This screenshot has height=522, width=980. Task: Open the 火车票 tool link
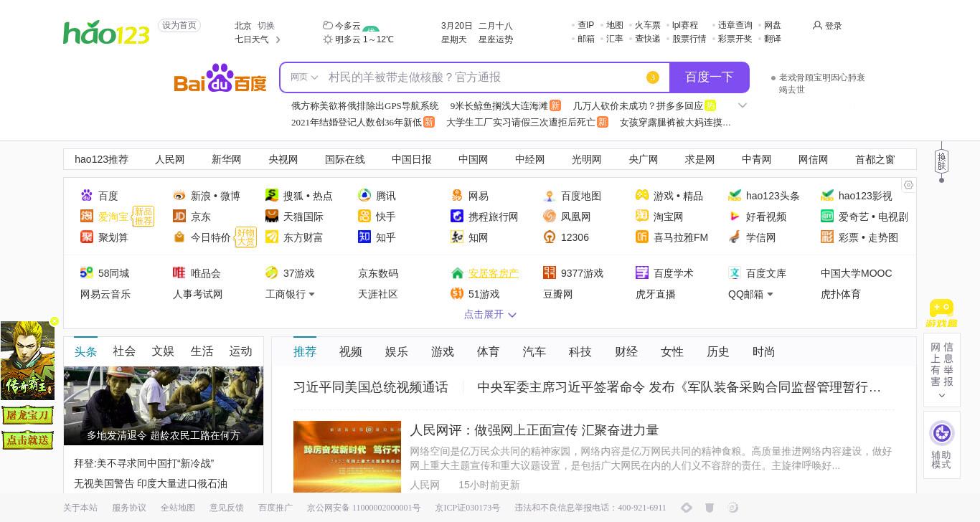pos(648,25)
